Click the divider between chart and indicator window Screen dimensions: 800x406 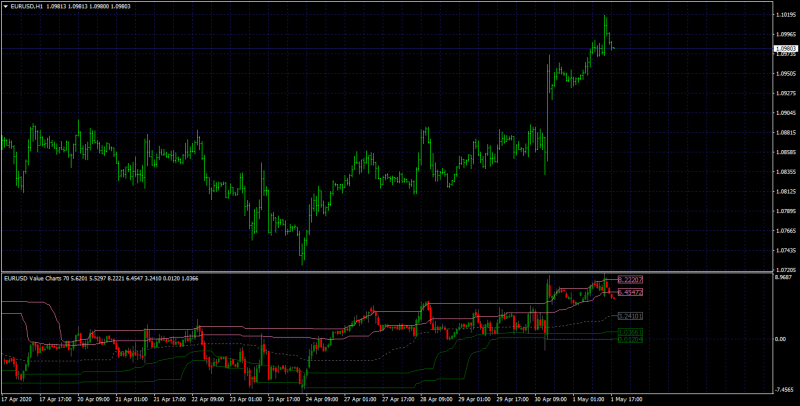coord(388,271)
